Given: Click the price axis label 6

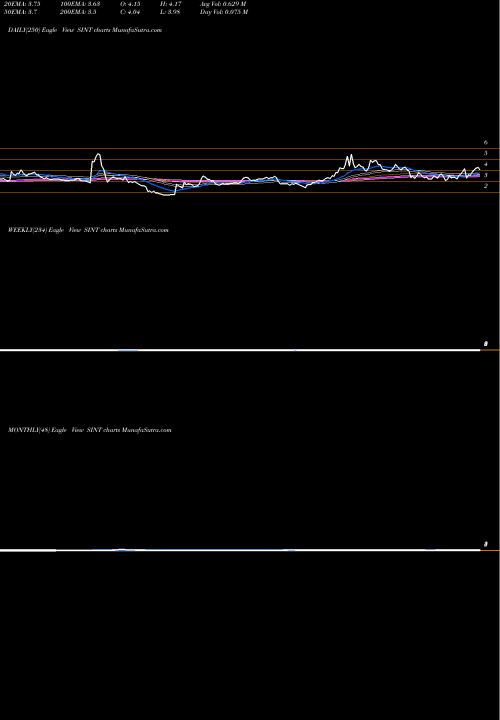Looking at the screenshot, I should [485, 143].
